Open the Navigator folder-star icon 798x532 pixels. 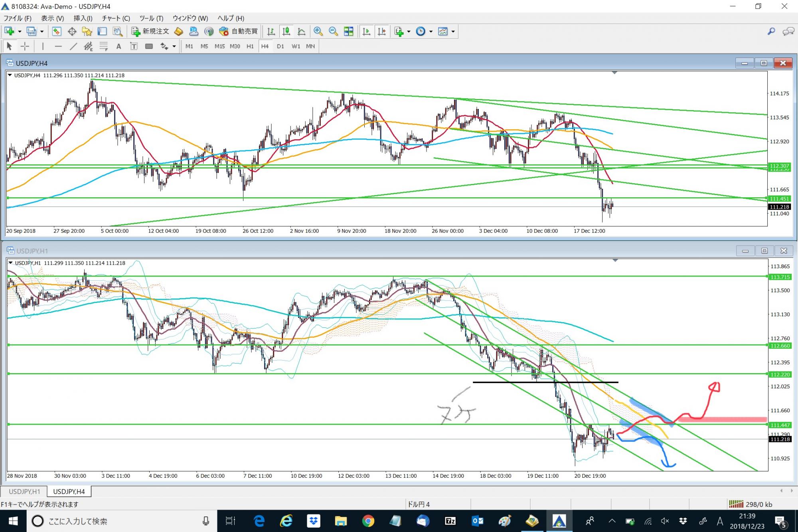(87, 31)
